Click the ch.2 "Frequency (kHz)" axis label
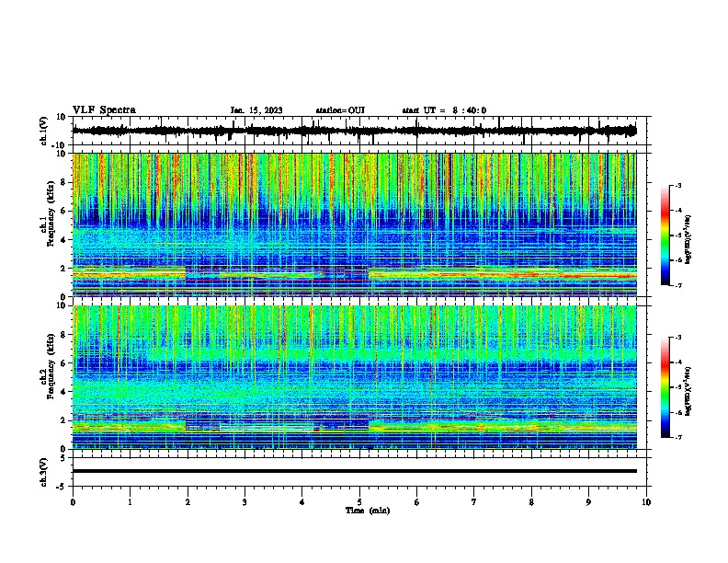This screenshot has height=563, width=728. (x=51, y=366)
